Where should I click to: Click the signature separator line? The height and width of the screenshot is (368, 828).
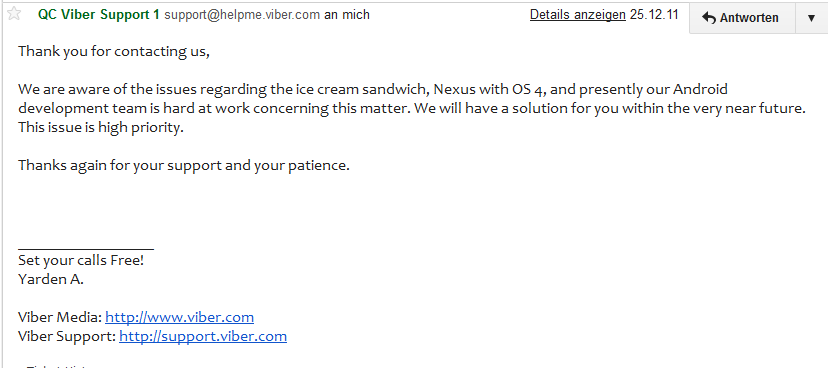point(86,248)
